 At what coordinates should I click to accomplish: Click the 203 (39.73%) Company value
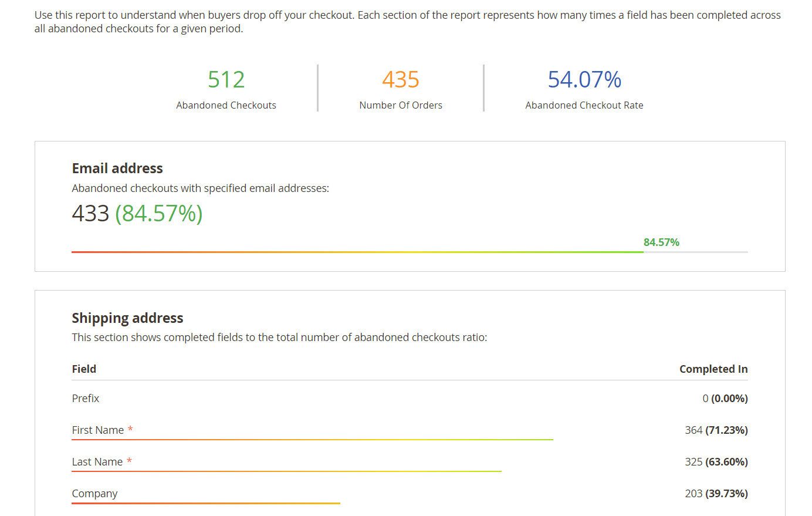click(x=716, y=494)
